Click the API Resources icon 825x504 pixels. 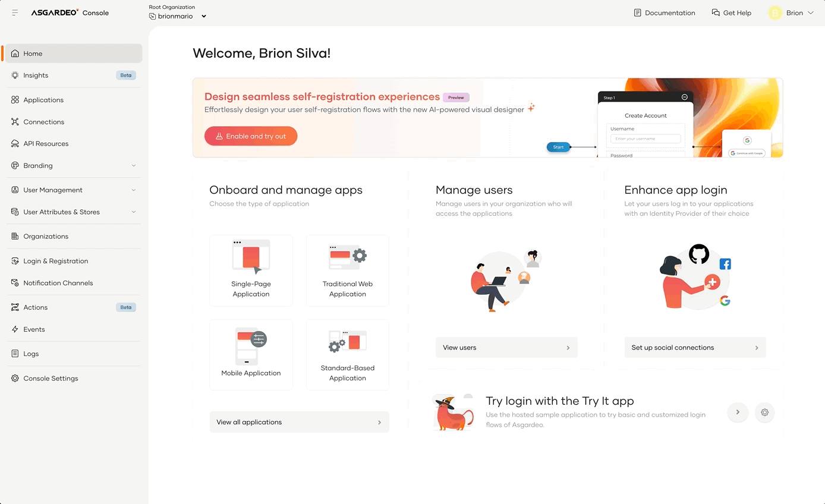[x=15, y=144]
